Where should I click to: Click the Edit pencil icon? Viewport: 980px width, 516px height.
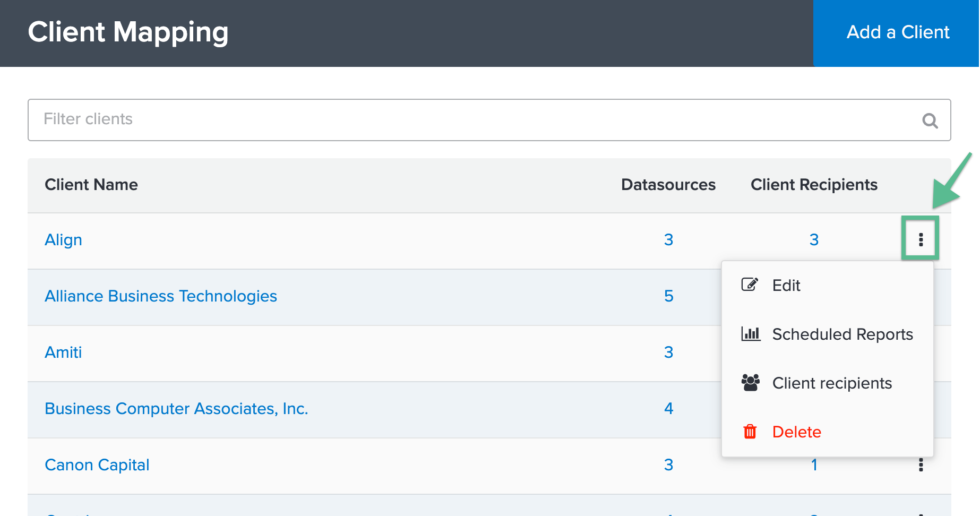[750, 285]
